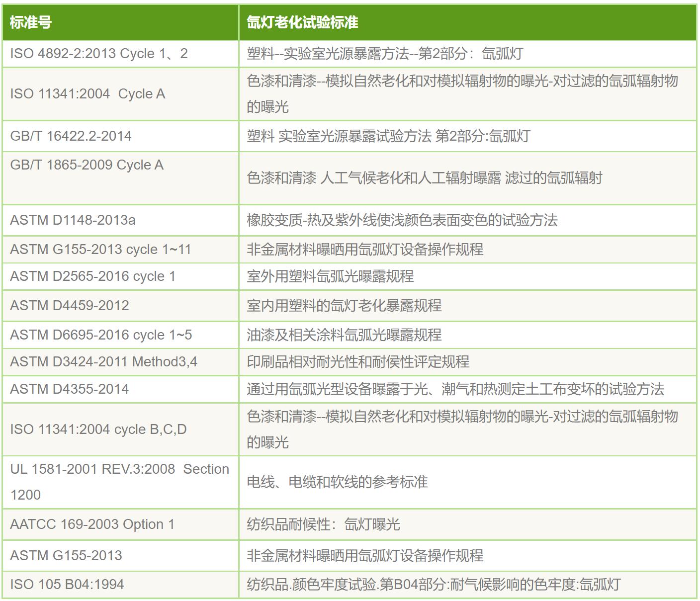Select cell ASTM D6695-2016 cycle 1~5
The image size is (700, 601).
coord(120,335)
